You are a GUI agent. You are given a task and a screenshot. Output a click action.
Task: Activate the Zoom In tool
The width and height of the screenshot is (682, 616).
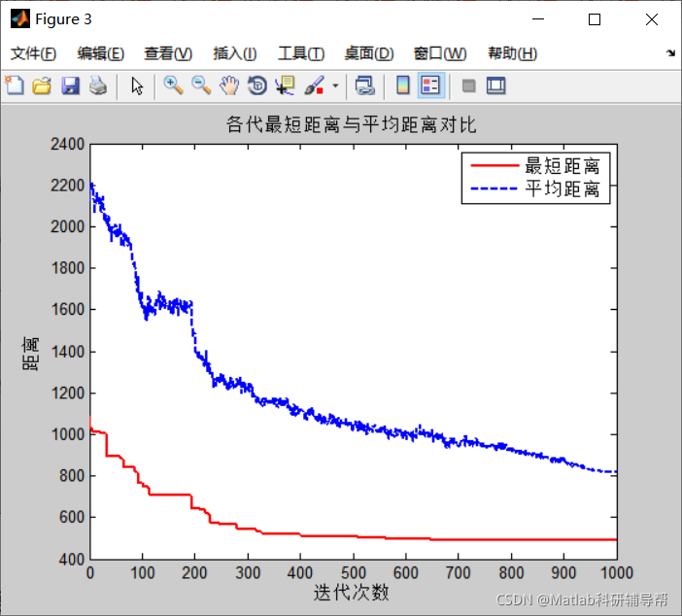click(x=173, y=86)
